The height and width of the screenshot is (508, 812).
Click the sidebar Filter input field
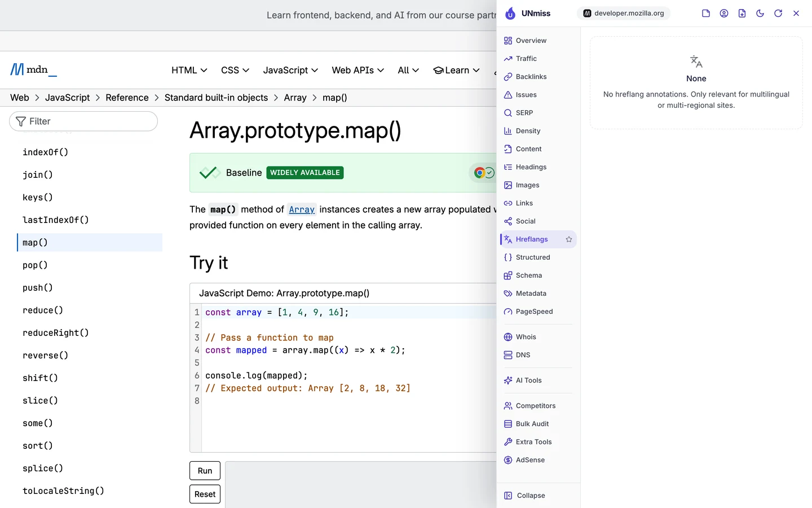pyautogui.click(x=83, y=121)
